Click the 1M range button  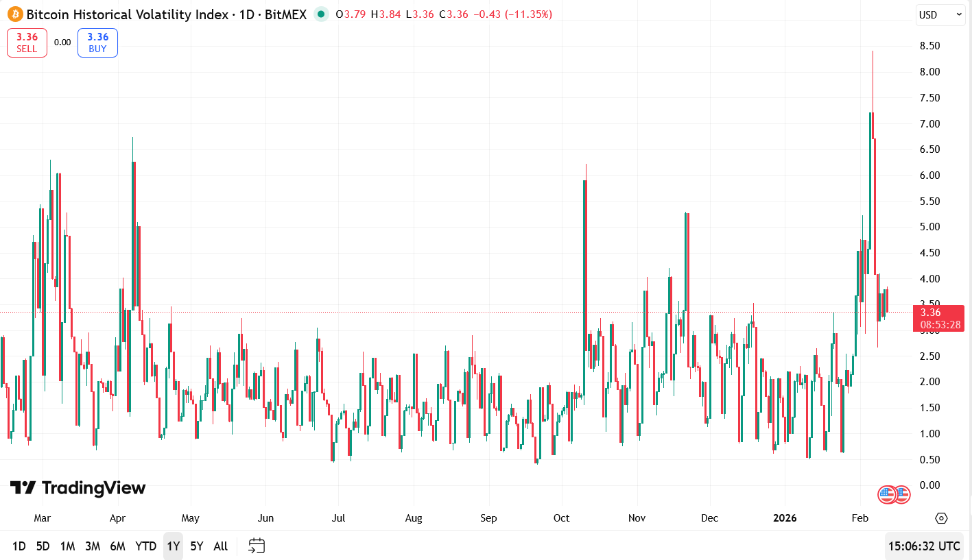(68, 546)
